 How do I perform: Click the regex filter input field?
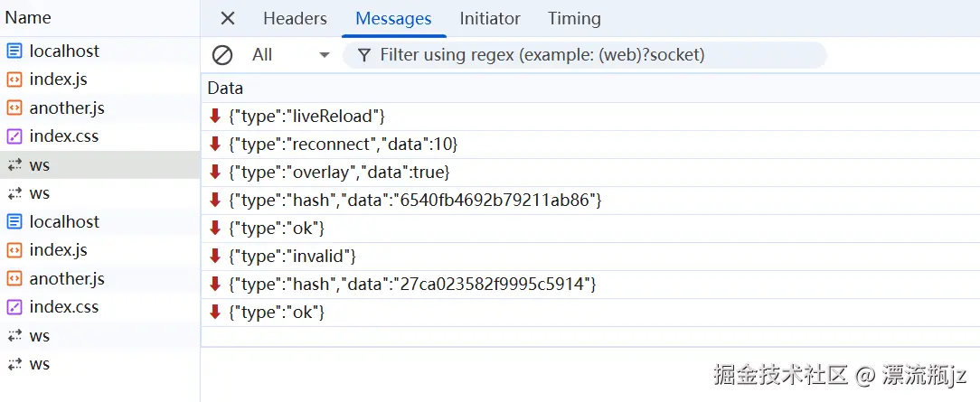[584, 55]
